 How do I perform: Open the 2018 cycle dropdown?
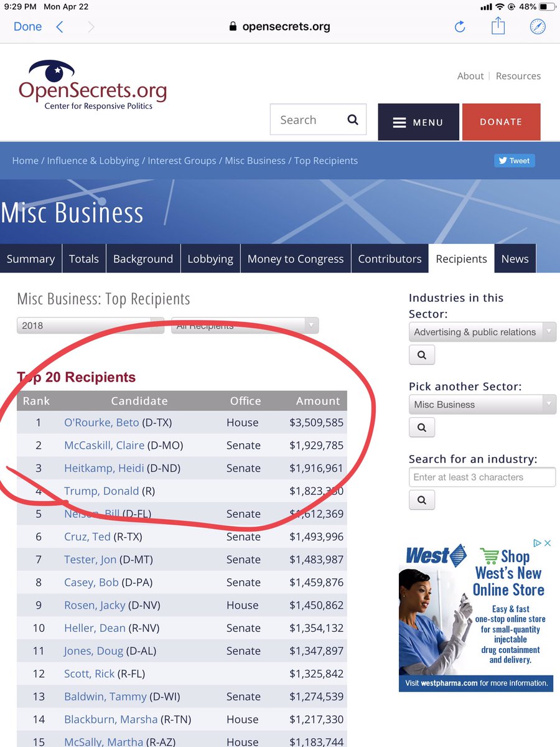point(90,326)
